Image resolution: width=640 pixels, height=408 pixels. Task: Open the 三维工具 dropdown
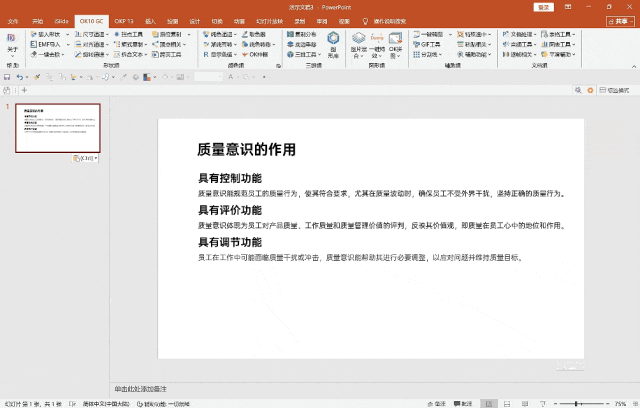[319, 54]
